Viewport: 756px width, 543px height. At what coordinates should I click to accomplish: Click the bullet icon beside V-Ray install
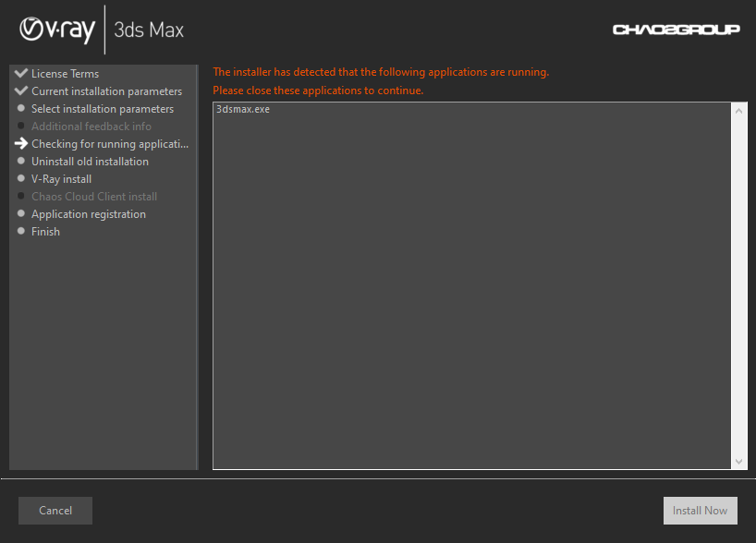(21, 178)
